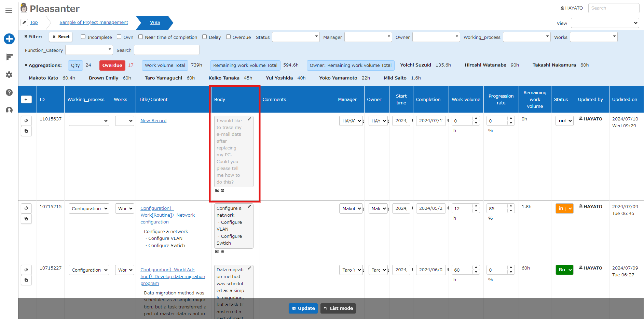Toggle the Overdue filter checkbox
The image size is (644, 319).
(x=228, y=37)
